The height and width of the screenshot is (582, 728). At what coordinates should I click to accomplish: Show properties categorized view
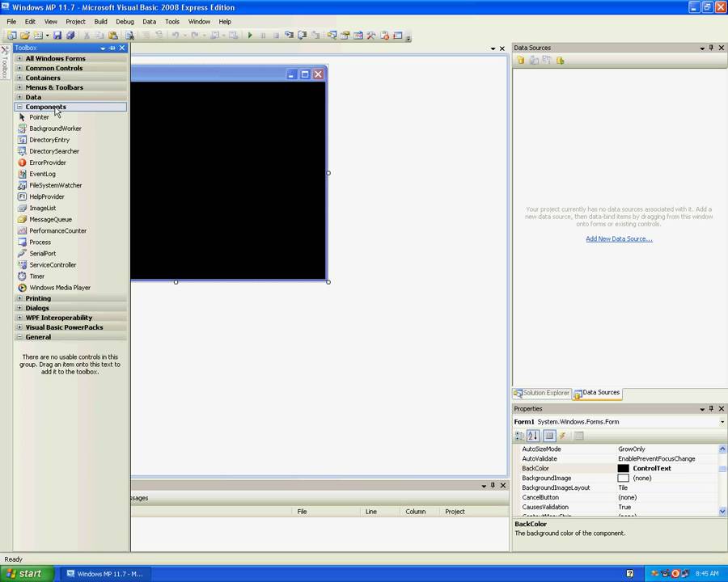pyautogui.click(x=519, y=436)
